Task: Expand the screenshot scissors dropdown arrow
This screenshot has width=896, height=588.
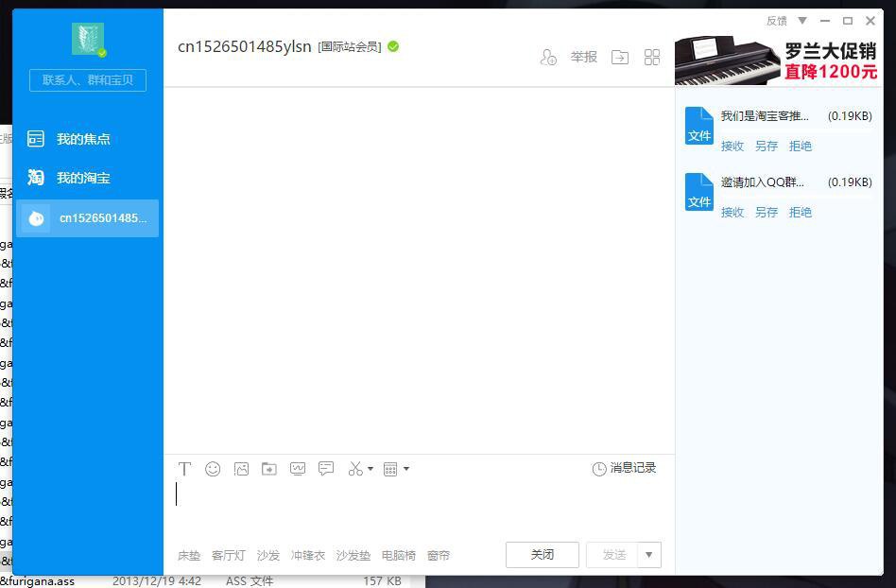Action: click(370, 469)
